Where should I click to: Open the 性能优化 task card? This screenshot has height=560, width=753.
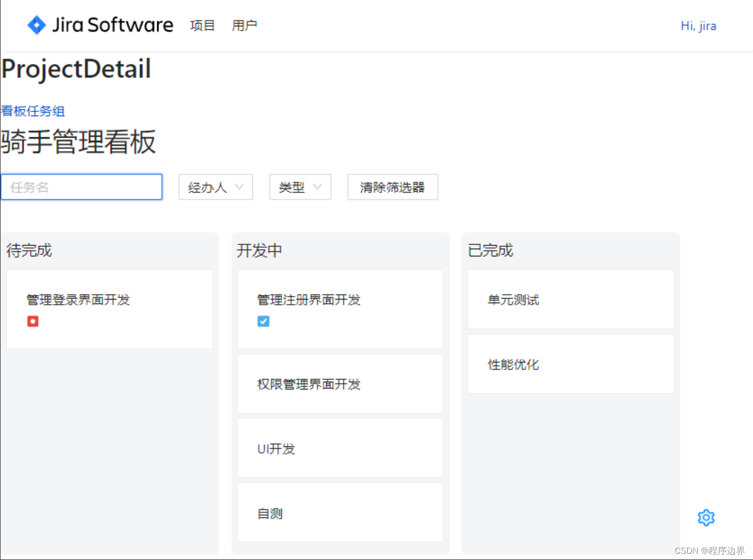(x=571, y=364)
